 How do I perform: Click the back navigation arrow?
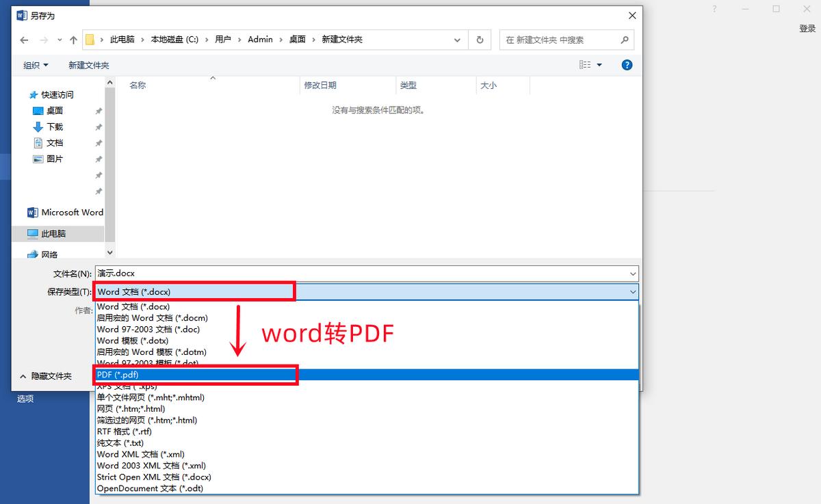(x=24, y=40)
